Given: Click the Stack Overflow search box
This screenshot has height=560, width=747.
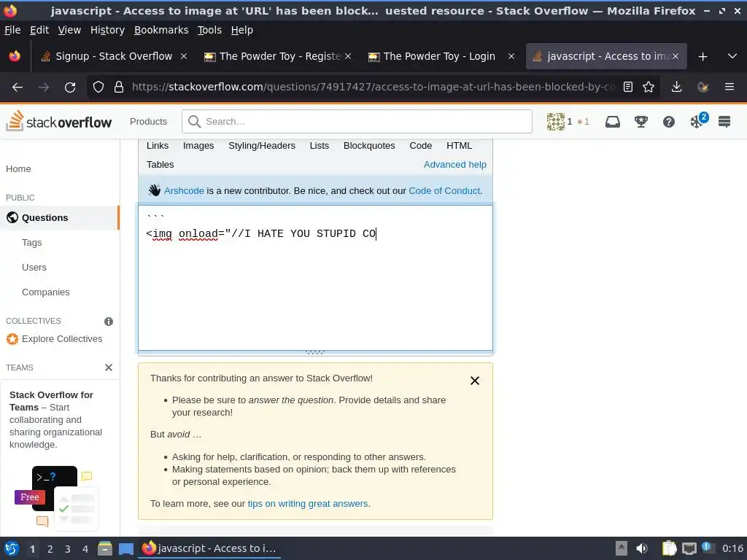Looking at the screenshot, I should 357,122.
